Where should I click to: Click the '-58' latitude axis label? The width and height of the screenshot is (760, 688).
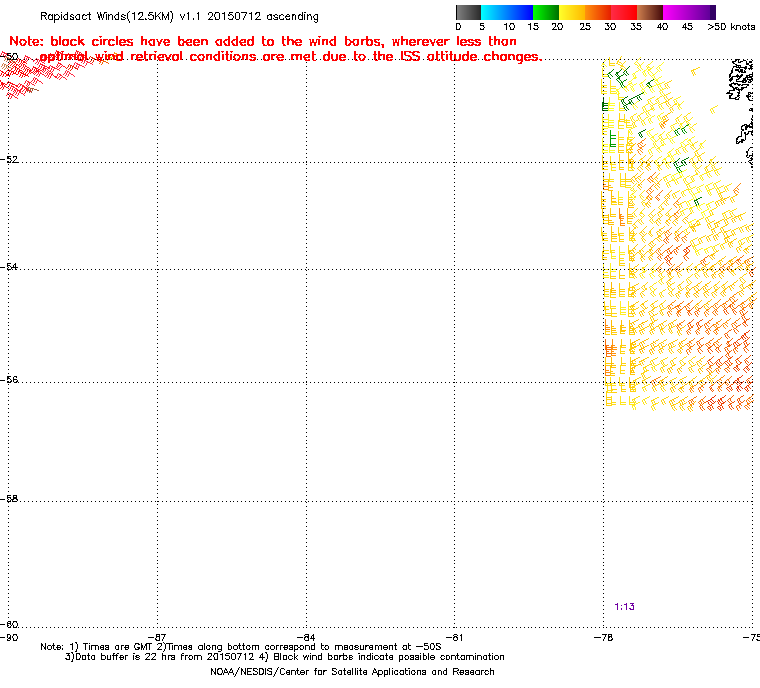[9, 498]
